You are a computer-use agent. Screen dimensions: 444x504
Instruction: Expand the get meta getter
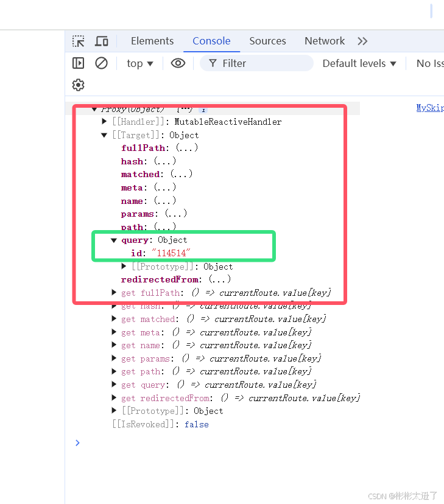(113, 332)
